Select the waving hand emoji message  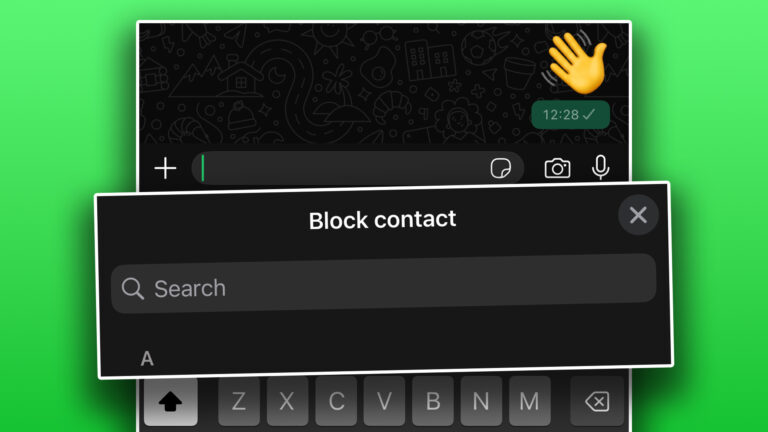click(576, 62)
